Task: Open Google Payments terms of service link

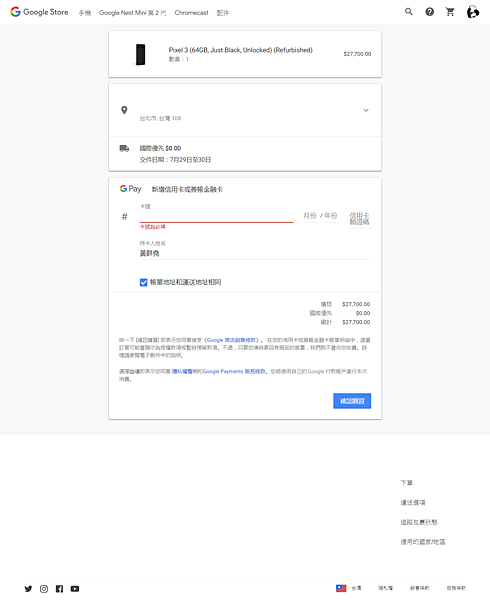Action: pyautogui.click(x=234, y=371)
